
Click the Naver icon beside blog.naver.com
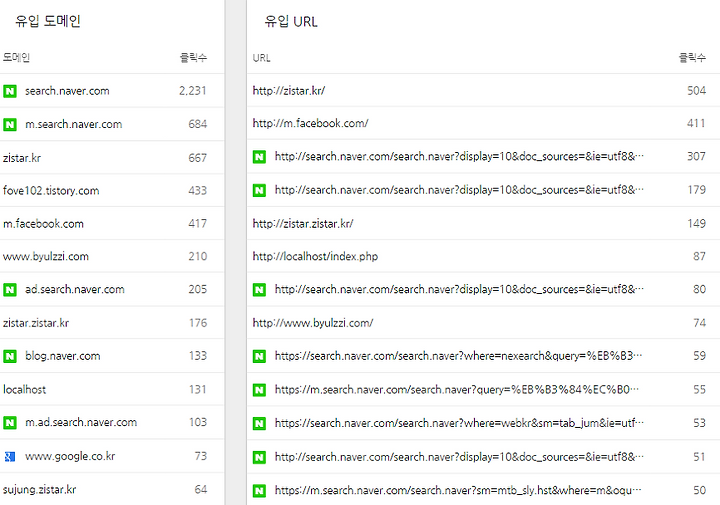(10, 356)
